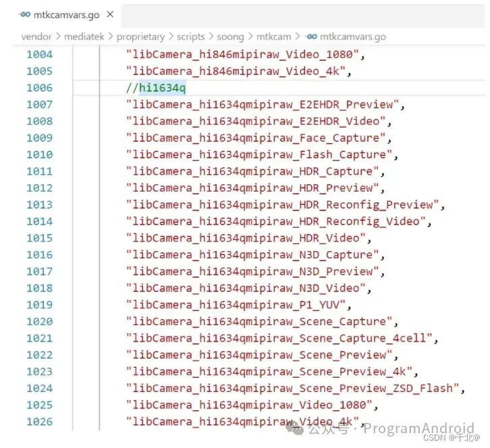
Task: Click the hi846mipiraw_Video_4k string
Action: (x=236, y=72)
